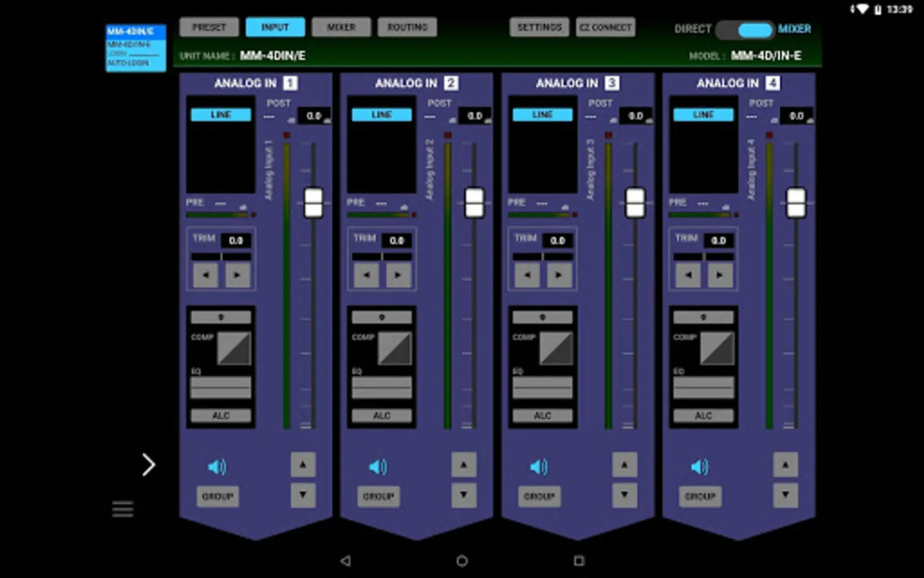Expand the side panel with chevron arrow

tap(148, 465)
